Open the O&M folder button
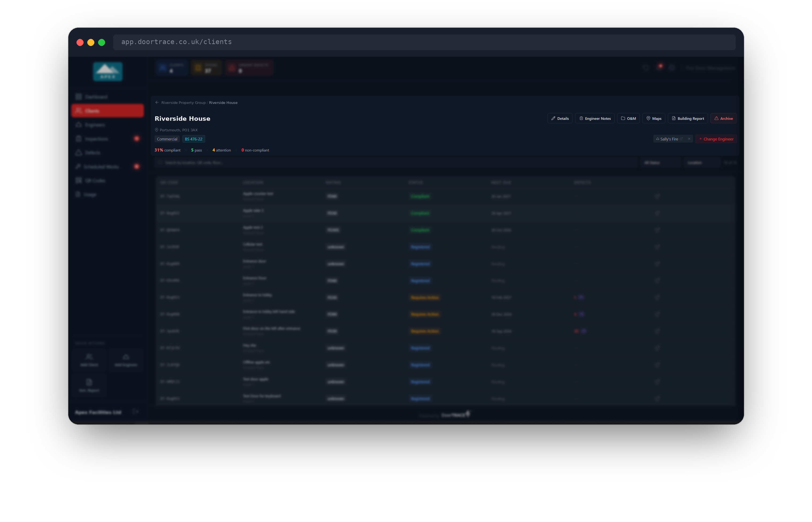The height and width of the screenshot is (522, 812). 628,118
